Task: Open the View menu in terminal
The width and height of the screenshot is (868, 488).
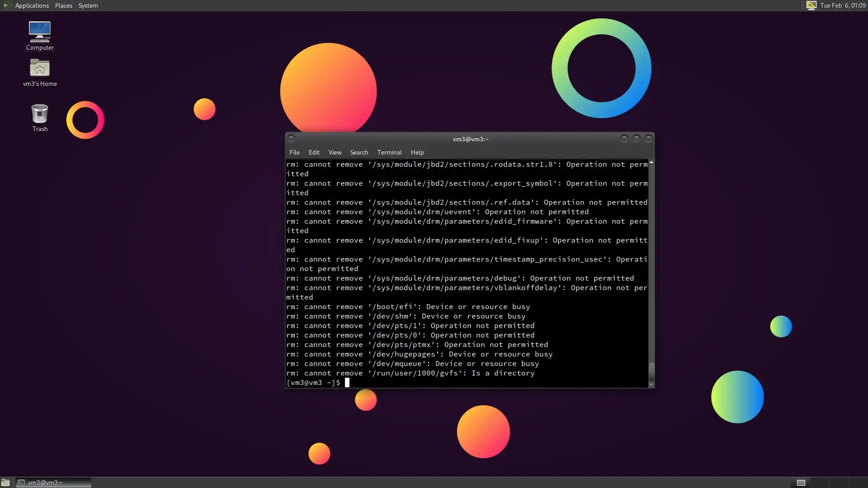Action: click(335, 152)
